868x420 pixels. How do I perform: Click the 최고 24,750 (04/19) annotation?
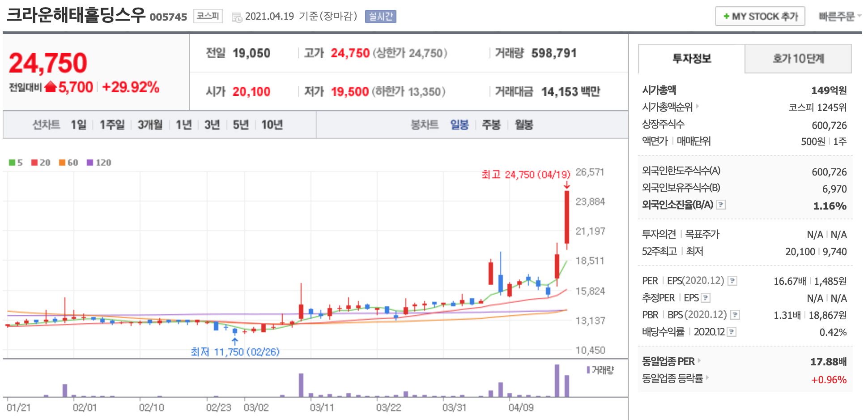coord(526,175)
